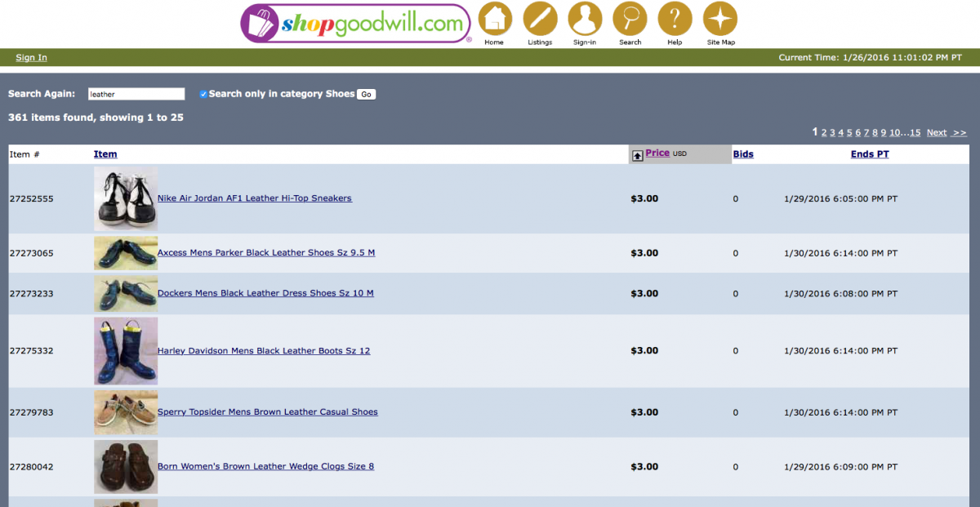The height and width of the screenshot is (507, 980).
Task: Open Nike Air Jordan AF1 Leather Sneakers listing
Action: tap(255, 198)
